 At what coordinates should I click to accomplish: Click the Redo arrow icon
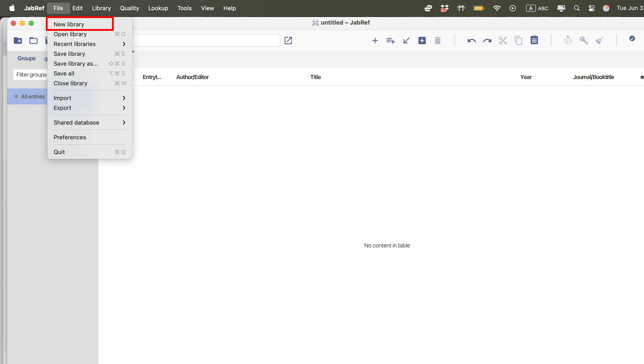(x=487, y=40)
